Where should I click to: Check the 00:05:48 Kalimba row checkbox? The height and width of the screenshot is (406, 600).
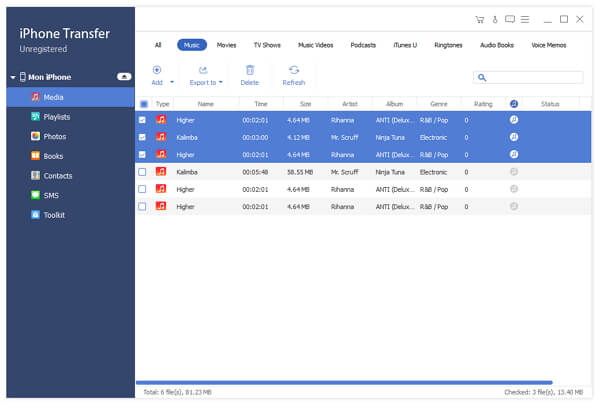(142, 172)
